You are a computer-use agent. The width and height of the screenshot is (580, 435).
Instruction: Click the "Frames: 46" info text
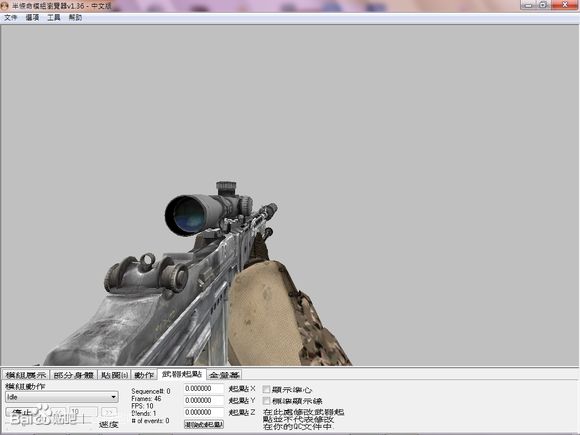146,399
